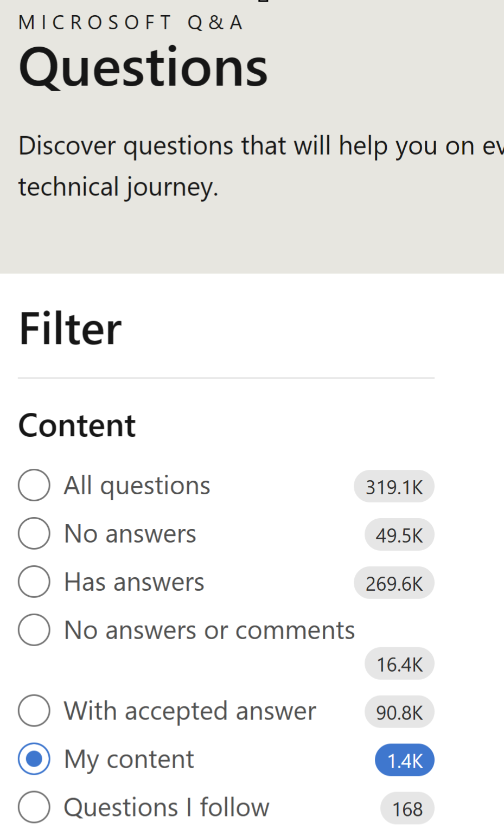Click the 319.1K count badge
504x829 pixels.
point(394,487)
